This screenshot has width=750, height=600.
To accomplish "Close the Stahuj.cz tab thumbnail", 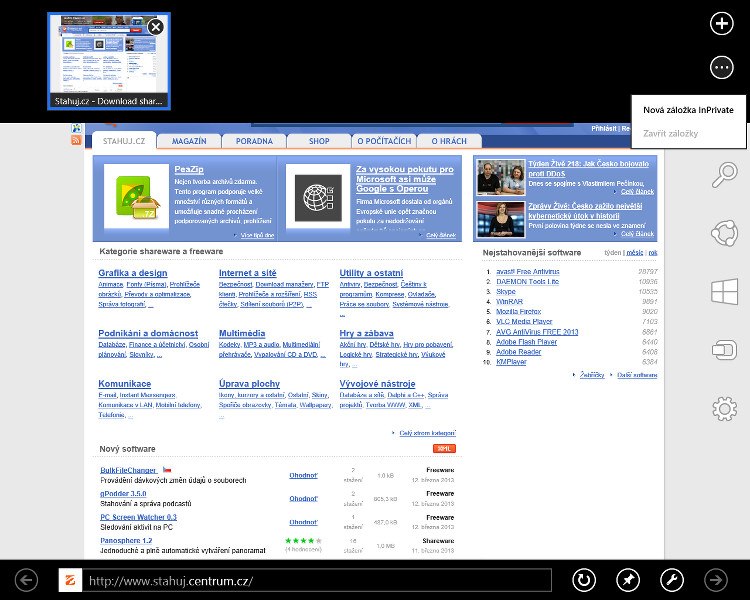I will (x=155, y=27).
